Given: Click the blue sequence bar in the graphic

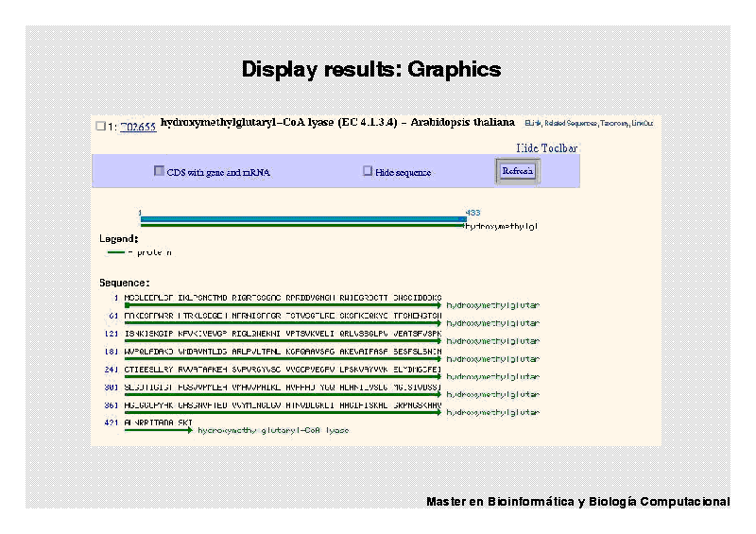Looking at the screenshot, I should (302, 219).
